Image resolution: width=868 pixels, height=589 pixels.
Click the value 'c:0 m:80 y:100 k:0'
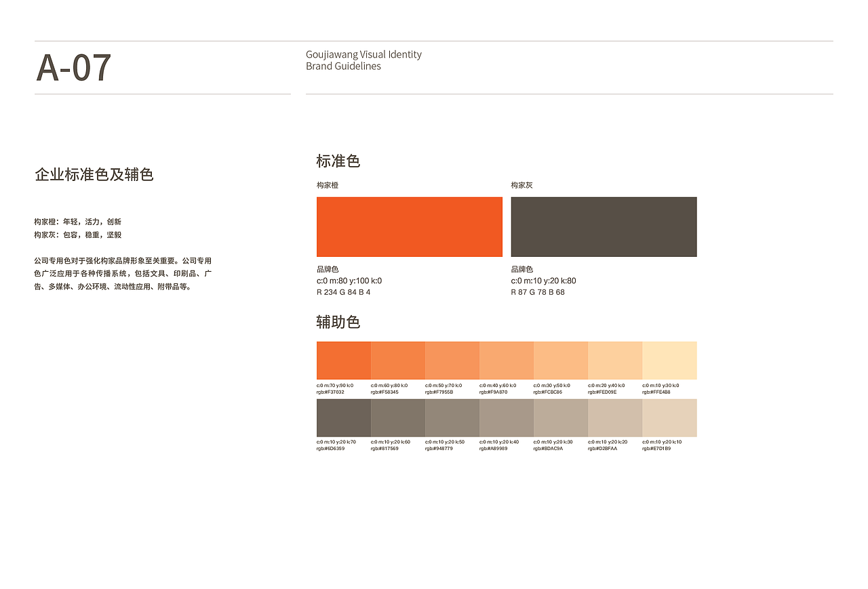349,281
